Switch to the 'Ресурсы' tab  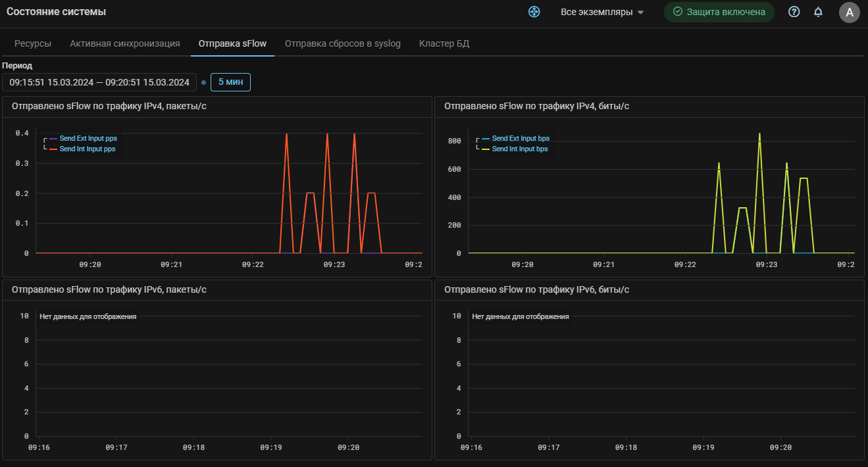[33, 43]
